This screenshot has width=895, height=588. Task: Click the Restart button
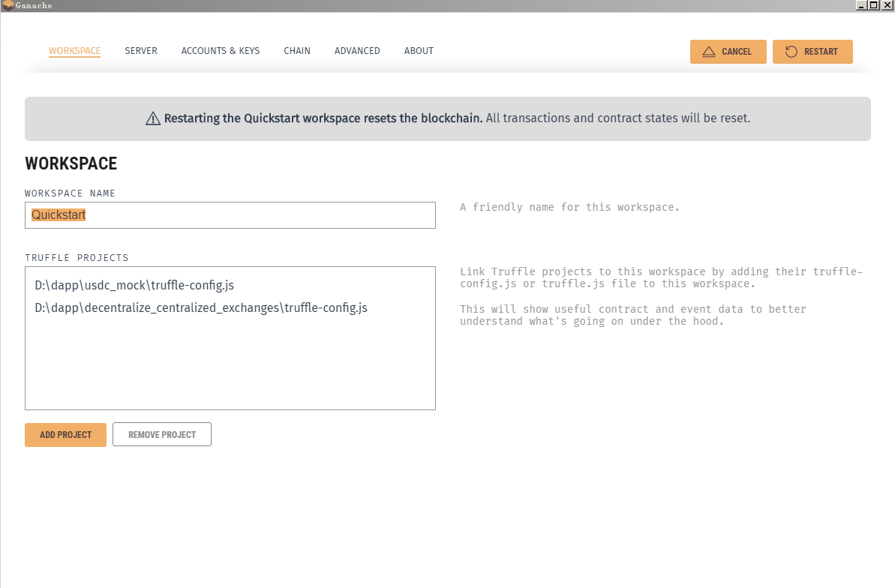coord(812,52)
